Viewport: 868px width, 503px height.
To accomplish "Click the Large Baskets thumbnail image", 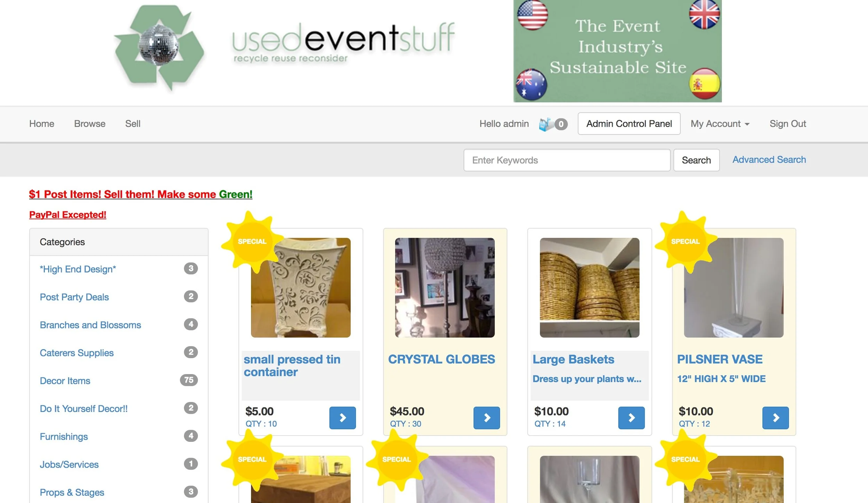I will 589,288.
